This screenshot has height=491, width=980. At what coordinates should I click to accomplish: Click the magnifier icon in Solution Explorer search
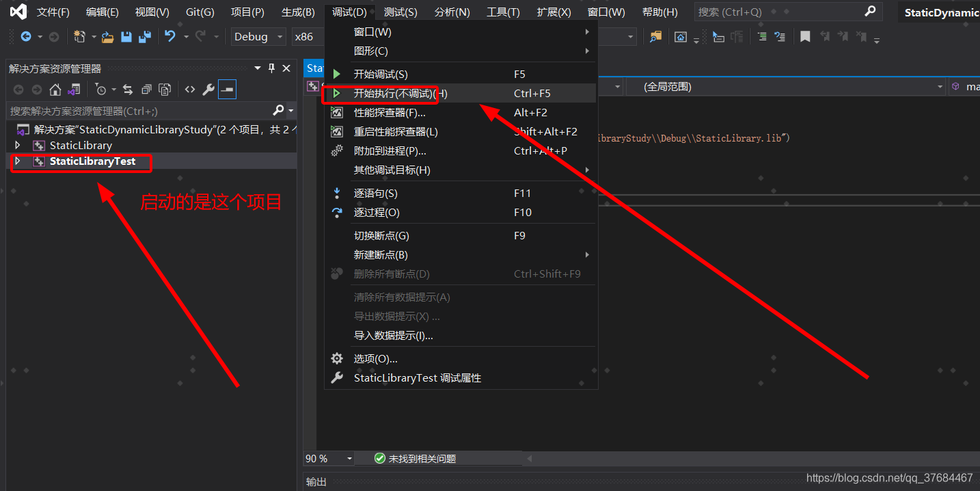coord(278,110)
